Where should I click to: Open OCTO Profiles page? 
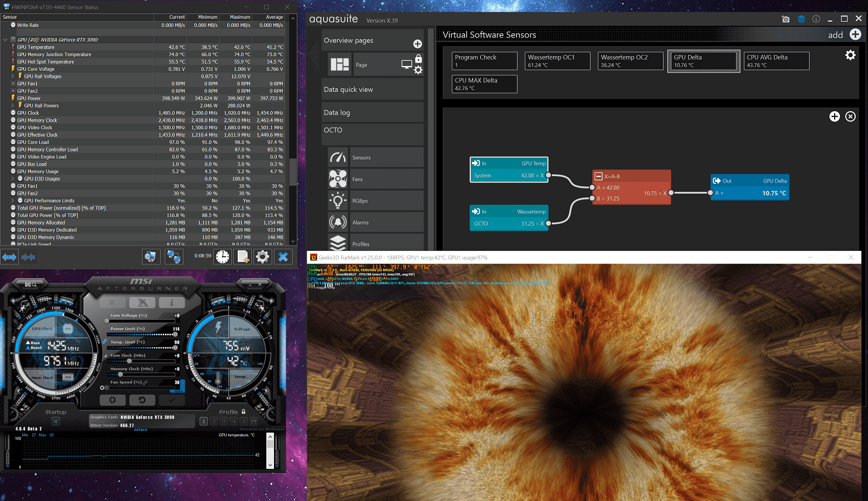tap(374, 242)
